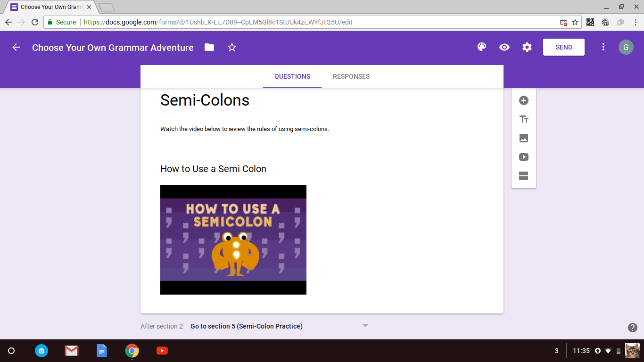Open the notification count showing 3
The width and height of the screenshot is (644, 362).
click(557, 351)
